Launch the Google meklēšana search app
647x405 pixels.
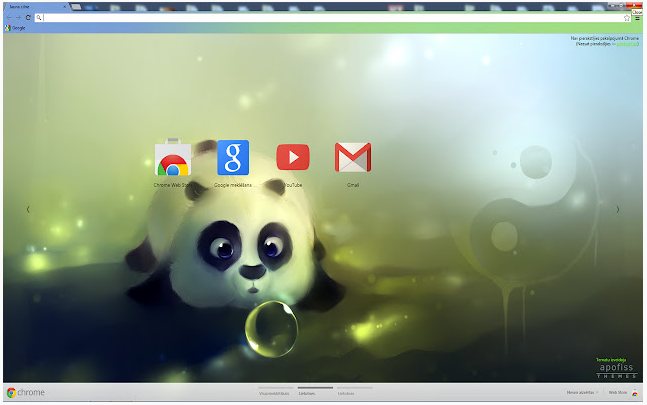(233, 158)
